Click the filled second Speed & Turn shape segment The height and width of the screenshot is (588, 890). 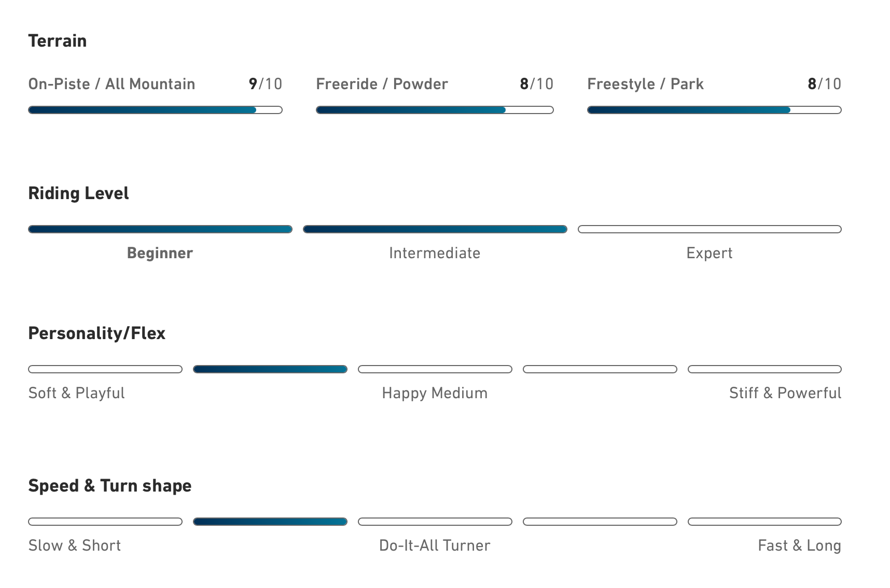pyautogui.click(x=270, y=522)
